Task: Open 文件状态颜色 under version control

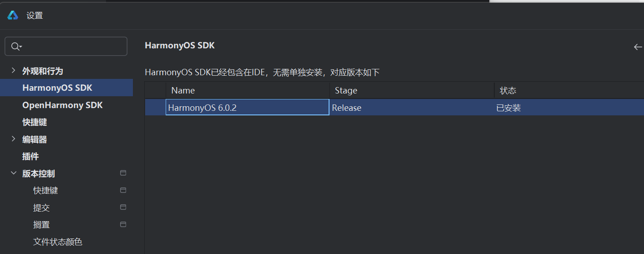Action: pyautogui.click(x=58, y=242)
